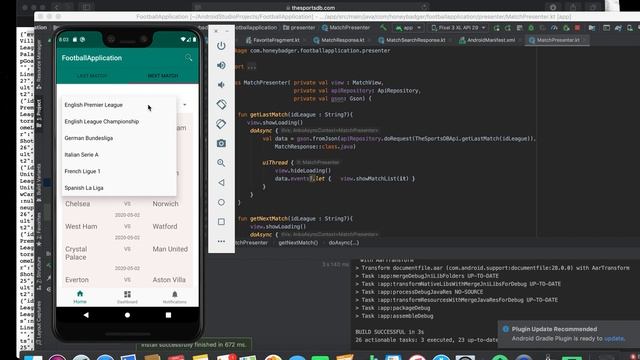Click Task :app:assembleDebug output line
The height and width of the screenshot is (360, 640).
394,316
